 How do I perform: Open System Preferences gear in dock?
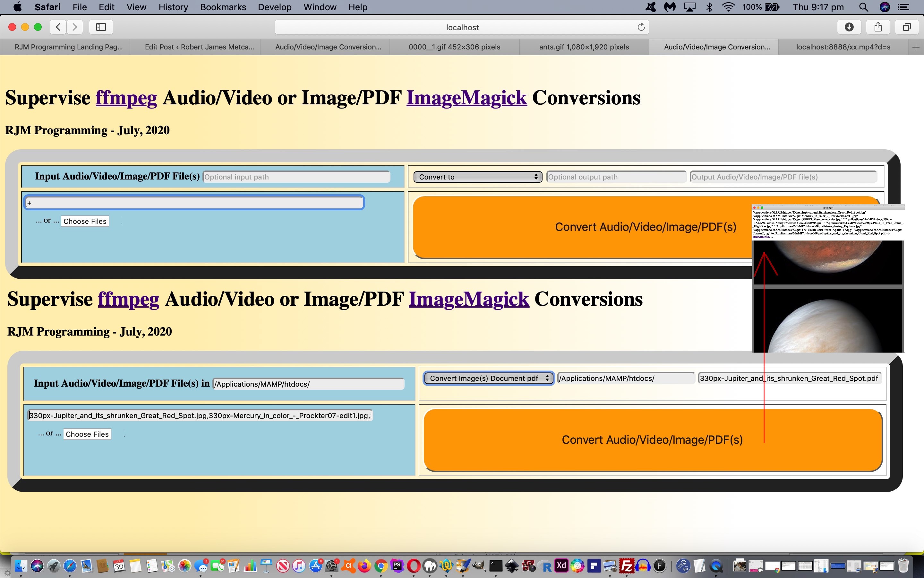tap(332, 565)
